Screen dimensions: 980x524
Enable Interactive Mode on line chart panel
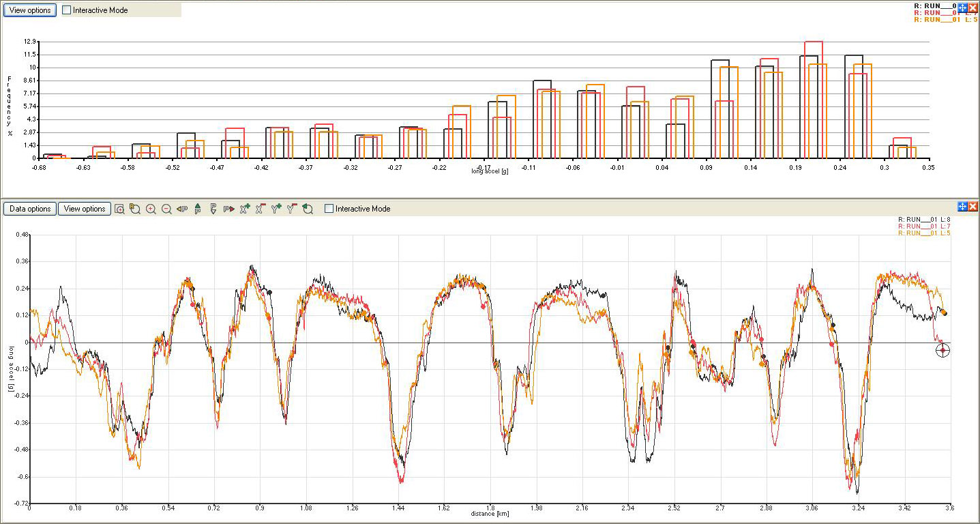329,209
